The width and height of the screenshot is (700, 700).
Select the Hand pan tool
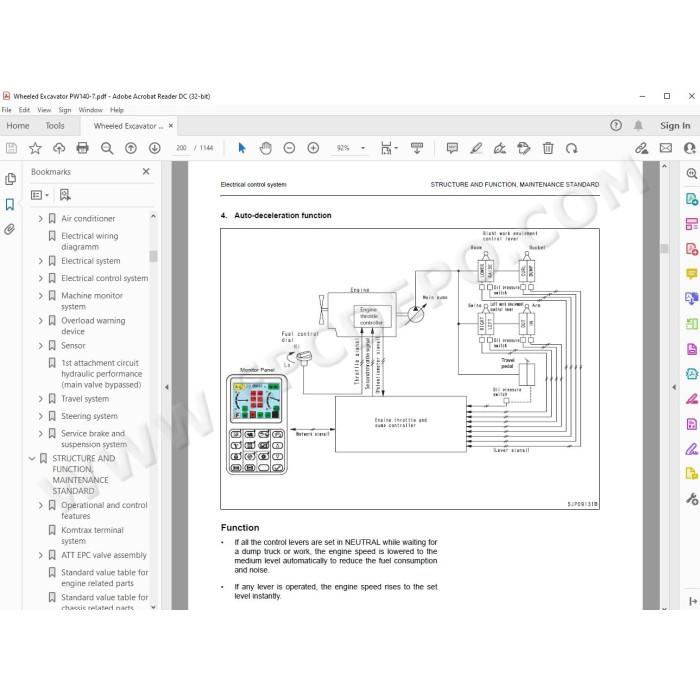click(x=266, y=148)
